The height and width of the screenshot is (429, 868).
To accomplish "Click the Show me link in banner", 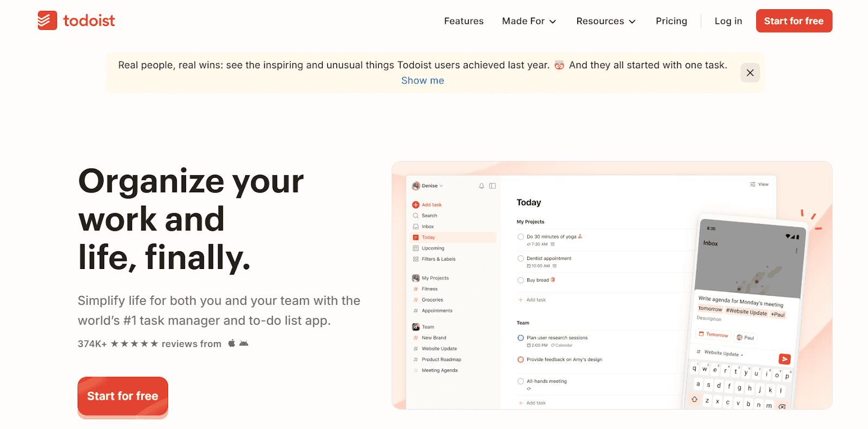I will [x=423, y=80].
